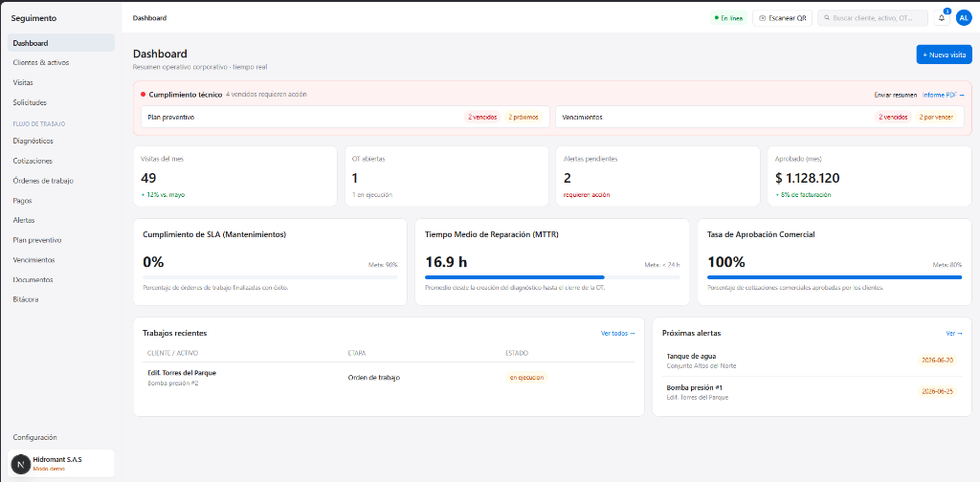Open Solicitudes in the sidebar
This screenshot has width=980, height=482.
point(61,102)
